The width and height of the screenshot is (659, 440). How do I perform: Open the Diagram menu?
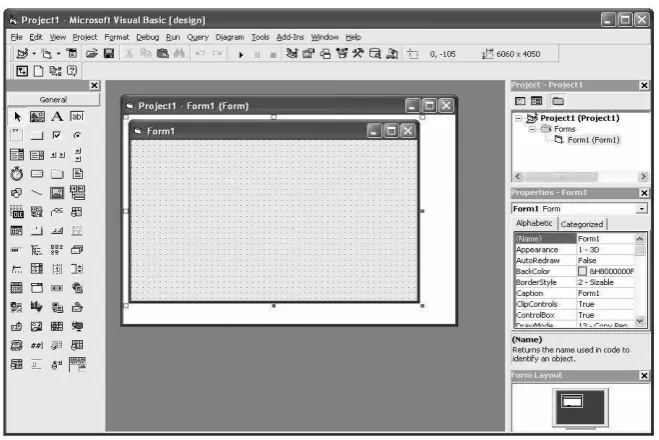tap(229, 37)
